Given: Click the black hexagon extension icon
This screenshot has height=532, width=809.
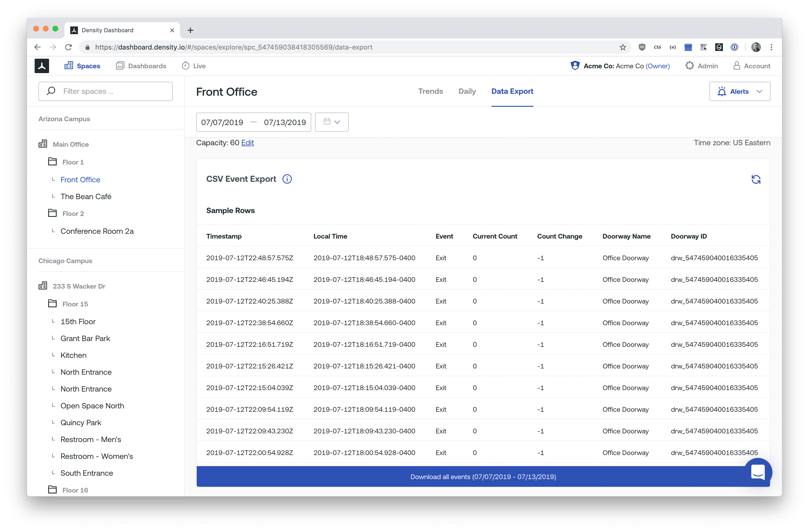Looking at the screenshot, I should 719,47.
